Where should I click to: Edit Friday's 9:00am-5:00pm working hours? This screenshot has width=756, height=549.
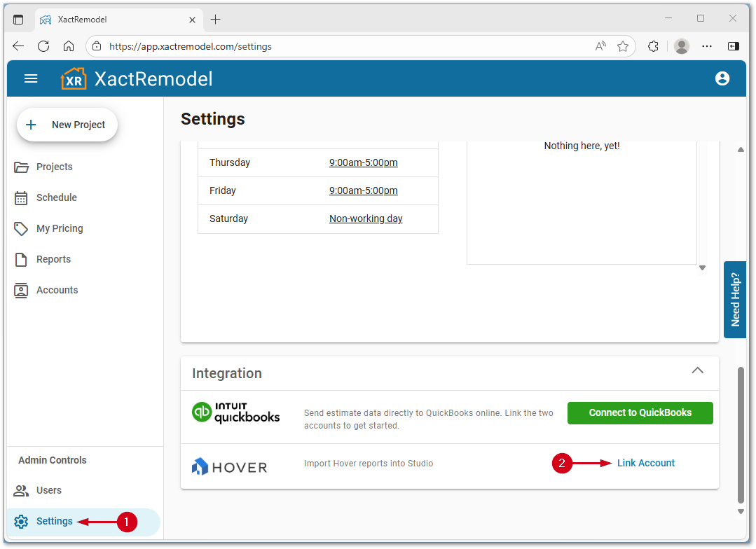click(364, 190)
